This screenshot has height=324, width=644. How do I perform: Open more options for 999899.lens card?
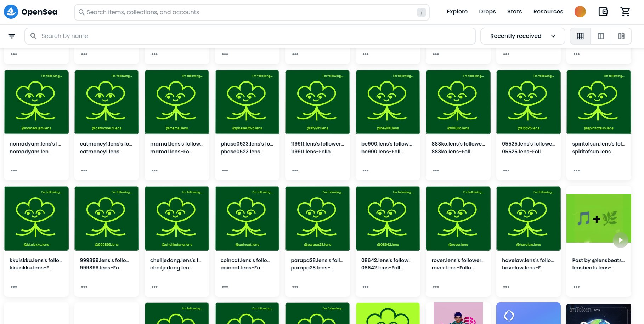point(84,287)
